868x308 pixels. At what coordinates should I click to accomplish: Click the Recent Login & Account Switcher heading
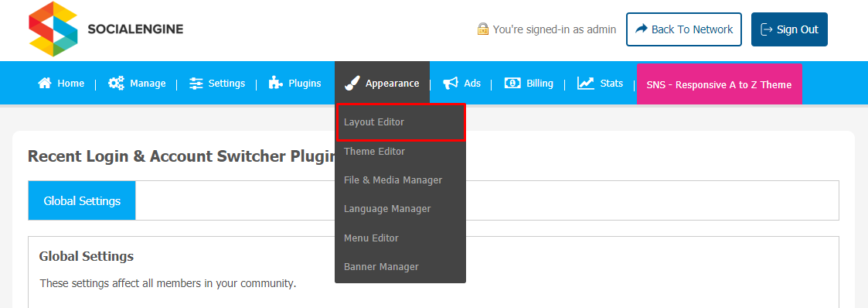tap(181, 156)
